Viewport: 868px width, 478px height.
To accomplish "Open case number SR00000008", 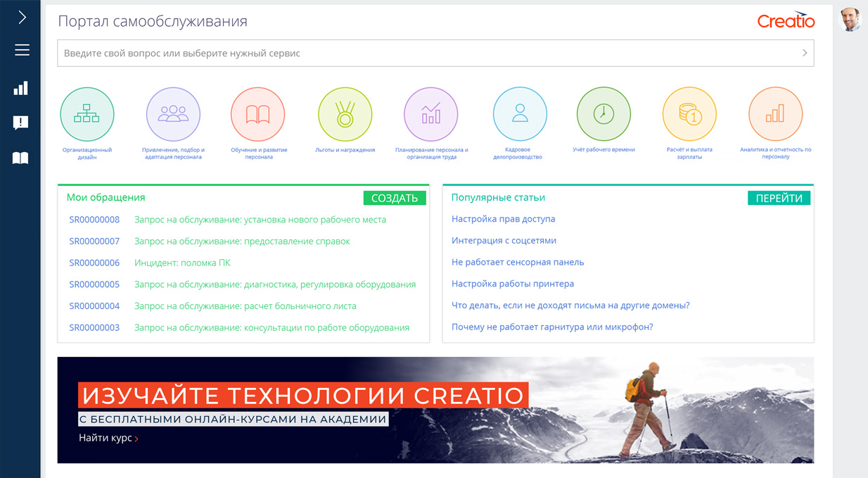I will [x=94, y=220].
